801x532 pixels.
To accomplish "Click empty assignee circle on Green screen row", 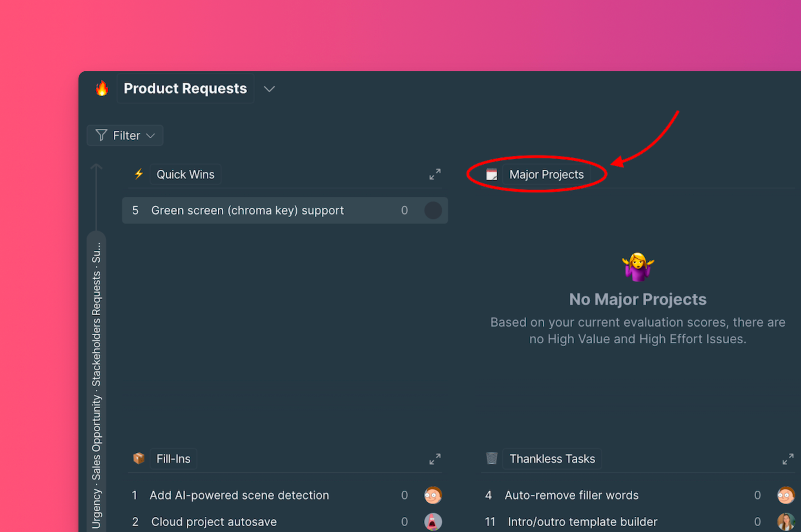I will coord(433,210).
